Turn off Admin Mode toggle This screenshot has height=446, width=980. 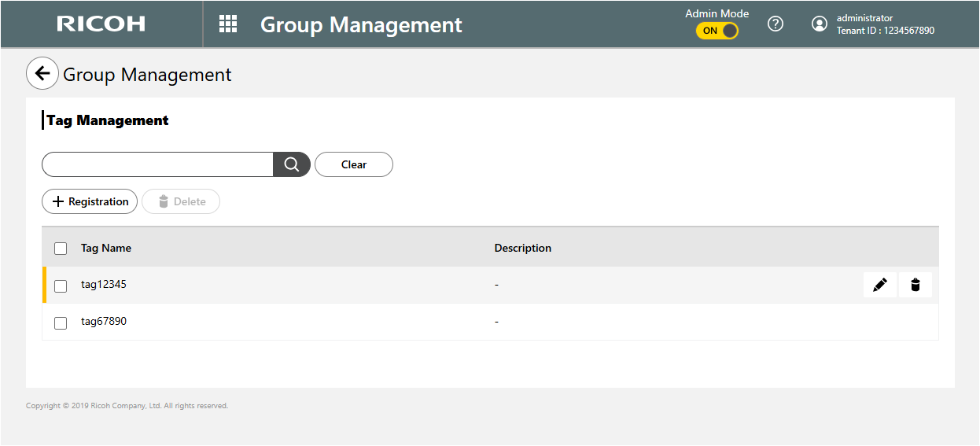click(717, 31)
